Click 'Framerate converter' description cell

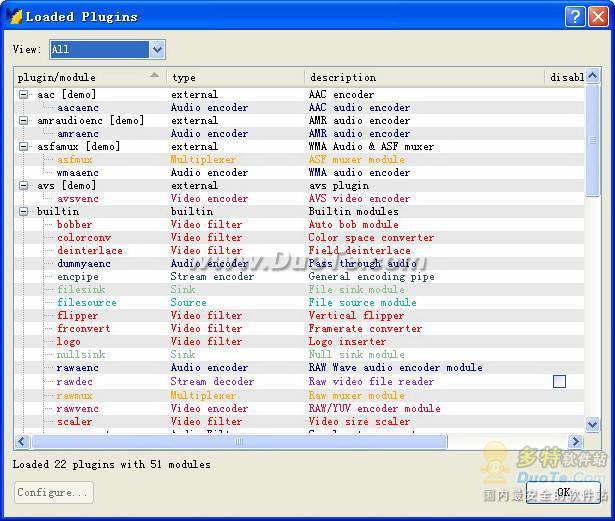(x=365, y=328)
